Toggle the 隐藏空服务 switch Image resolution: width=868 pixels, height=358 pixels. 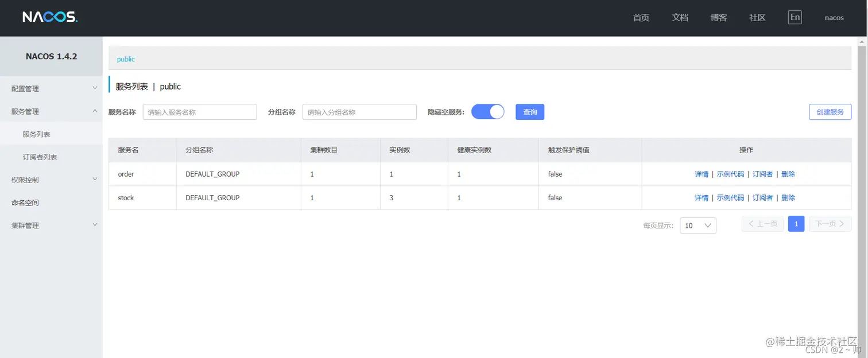pyautogui.click(x=488, y=112)
